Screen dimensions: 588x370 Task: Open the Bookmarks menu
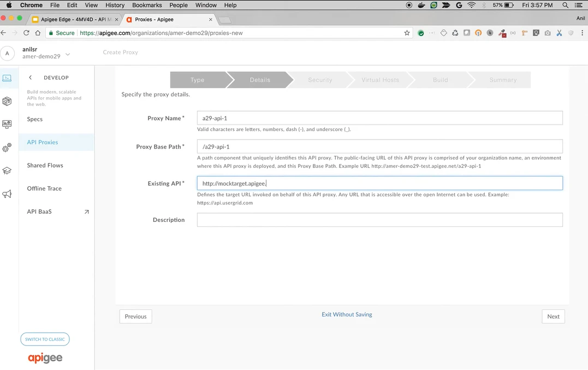tap(147, 5)
